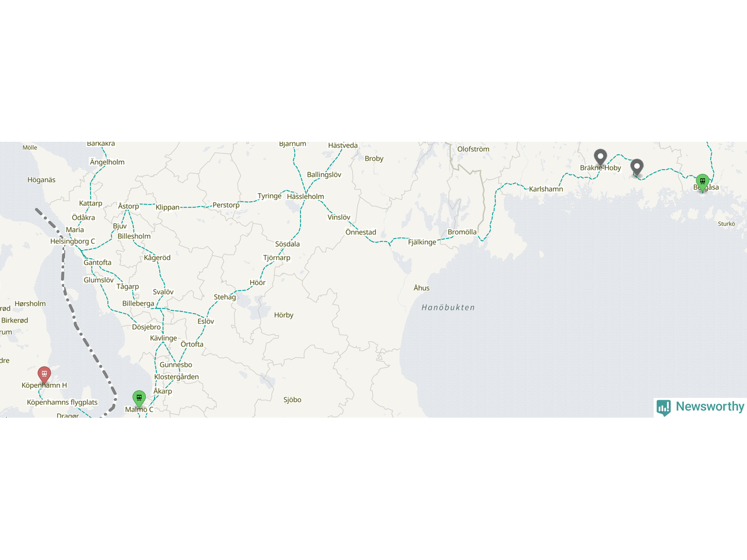Click the red Köpenhamn H station marker

[44, 374]
